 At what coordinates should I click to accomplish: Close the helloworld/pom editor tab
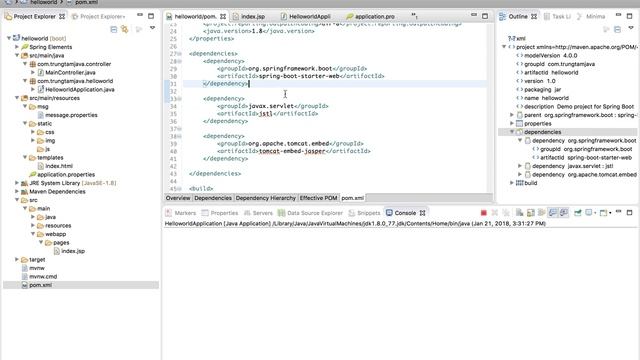[x=223, y=16]
